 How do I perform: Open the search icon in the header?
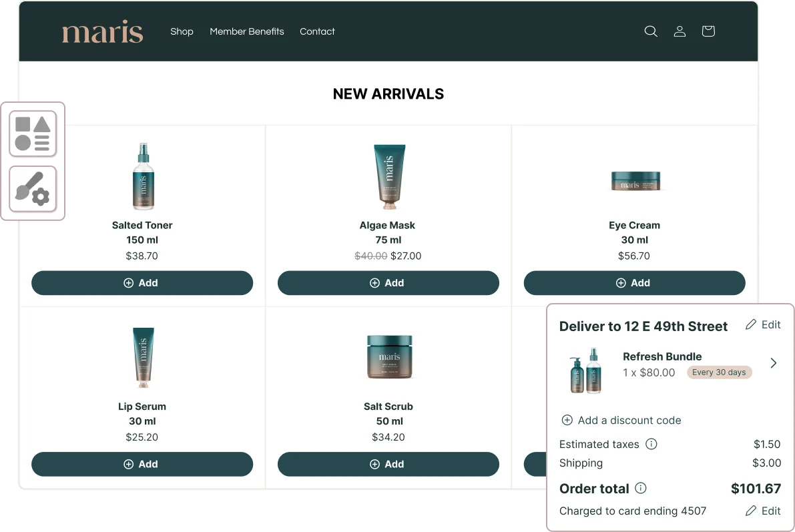651,31
